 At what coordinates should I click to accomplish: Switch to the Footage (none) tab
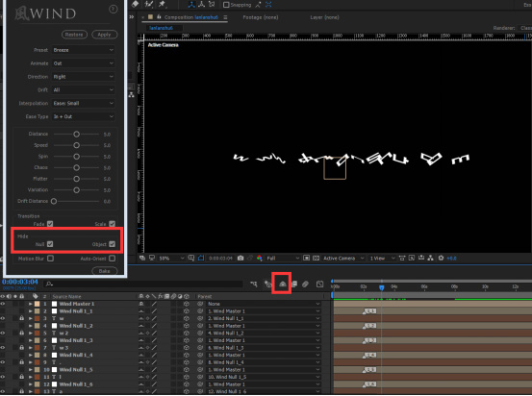coord(261,17)
